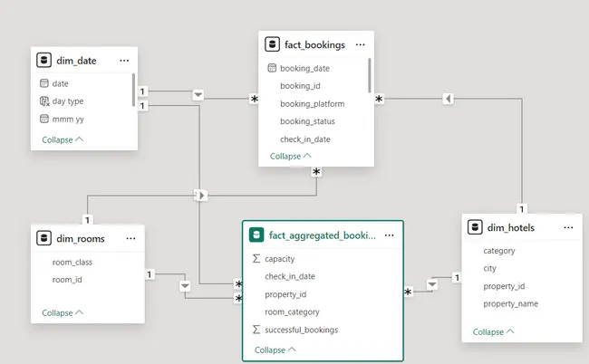
Task: Click the fact_bookings field list scrollbar
Action: pos(369,75)
